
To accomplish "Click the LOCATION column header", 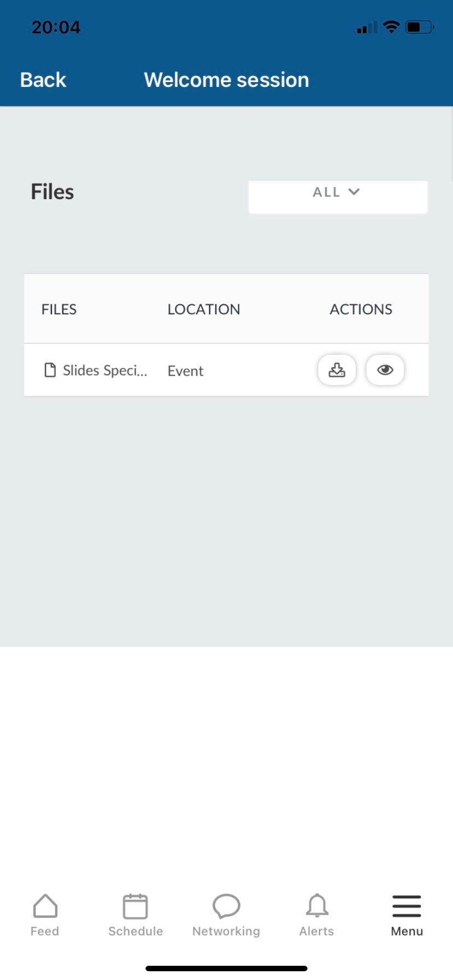I will [x=204, y=309].
